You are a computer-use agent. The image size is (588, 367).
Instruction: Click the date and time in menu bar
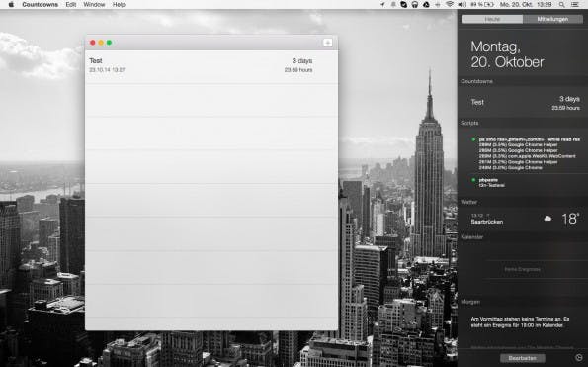point(526,5)
